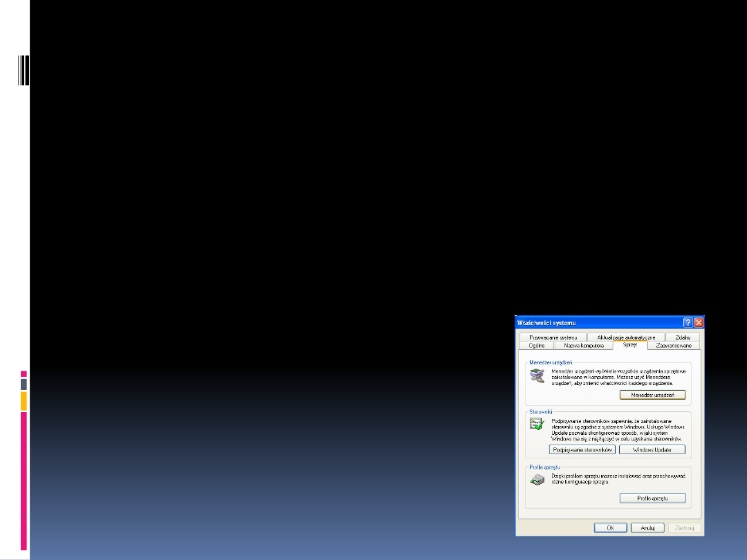Open the Profile sprzętu button
The image size is (747, 560).
[x=652, y=498]
